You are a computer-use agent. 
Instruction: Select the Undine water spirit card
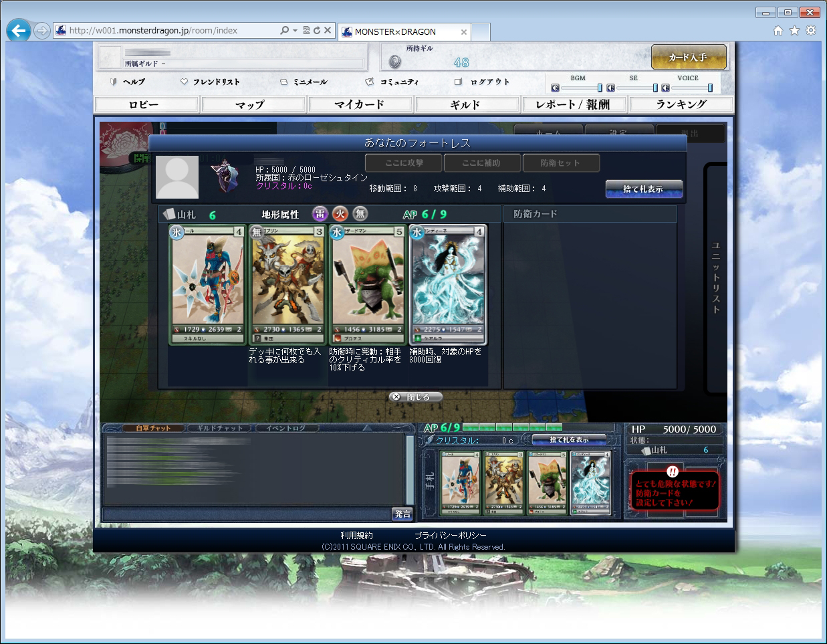point(447,284)
